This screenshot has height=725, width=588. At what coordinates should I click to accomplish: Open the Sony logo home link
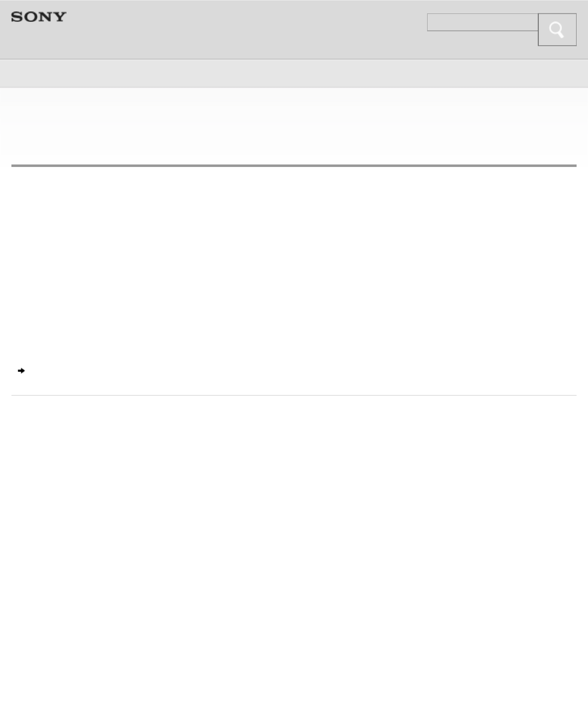[x=39, y=17]
